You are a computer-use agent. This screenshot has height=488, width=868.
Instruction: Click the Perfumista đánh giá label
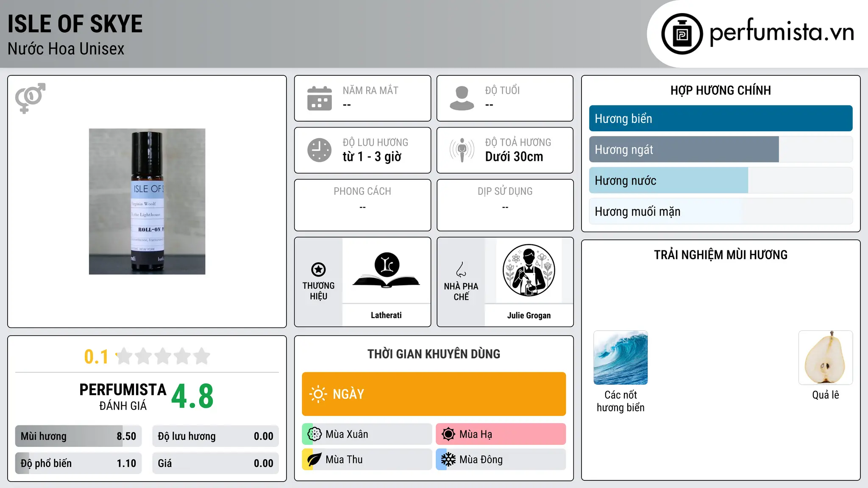pyautogui.click(x=123, y=396)
